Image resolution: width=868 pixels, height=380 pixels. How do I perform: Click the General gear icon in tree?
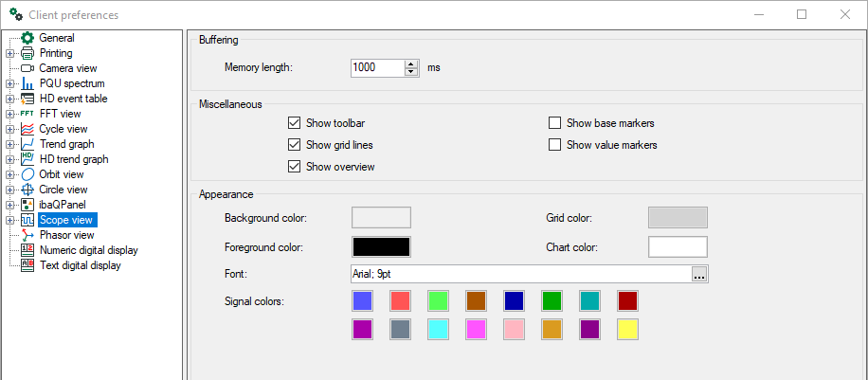coord(27,38)
